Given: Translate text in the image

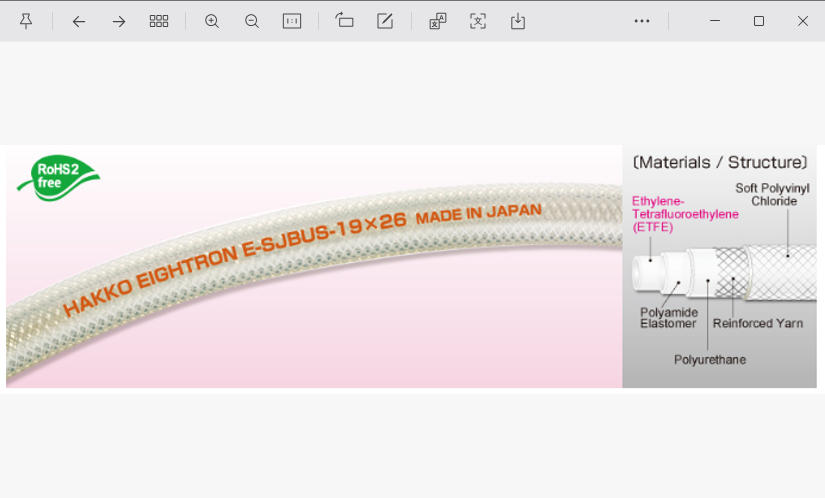Looking at the screenshot, I should [438, 21].
